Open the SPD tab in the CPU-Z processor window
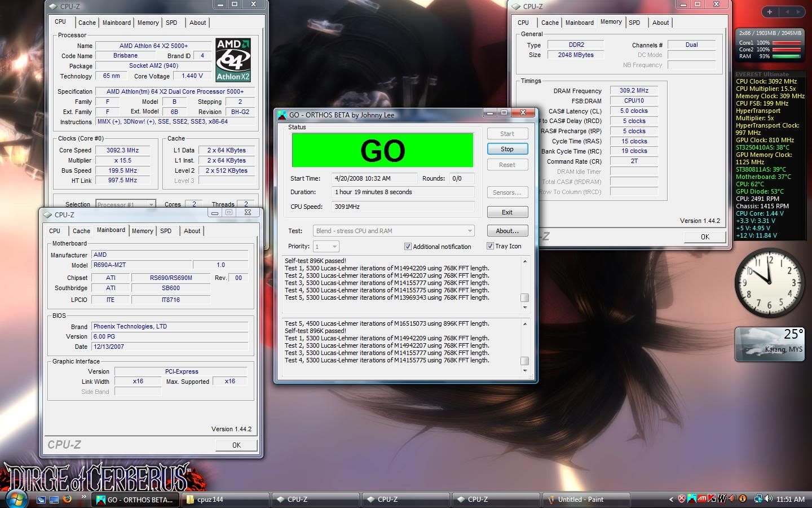The width and height of the screenshot is (812, 508). tap(171, 23)
